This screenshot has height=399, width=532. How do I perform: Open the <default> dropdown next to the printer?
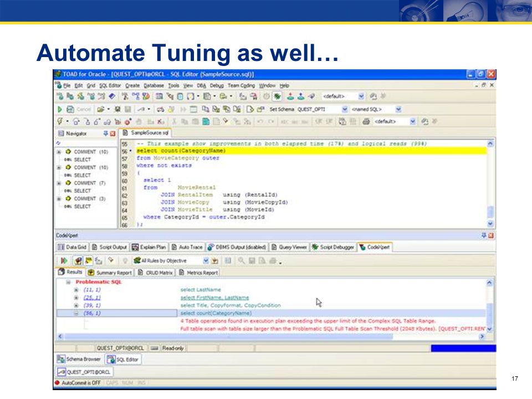pyautogui.click(x=412, y=121)
